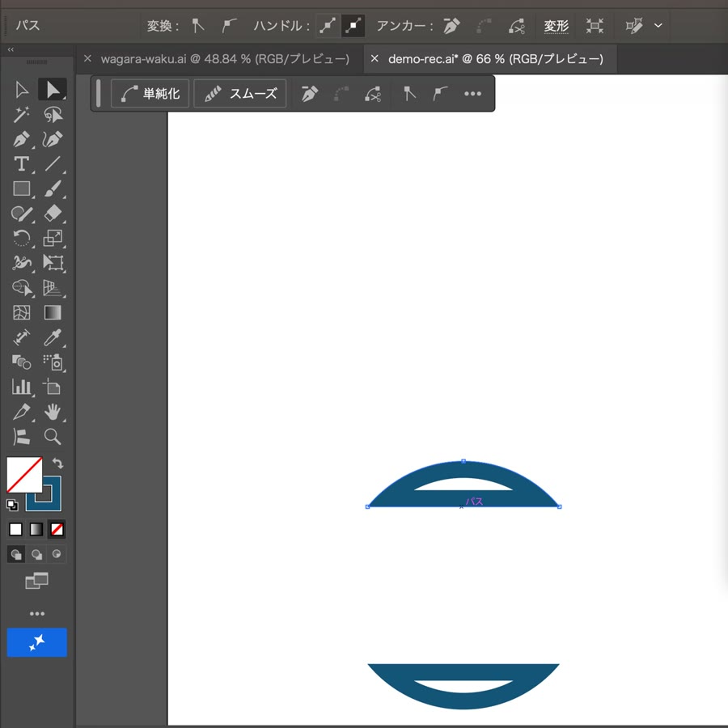The width and height of the screenshot is (728, 728).
Task: Switch to the wagara-waku.ai tab
Action: click(225, 59)
